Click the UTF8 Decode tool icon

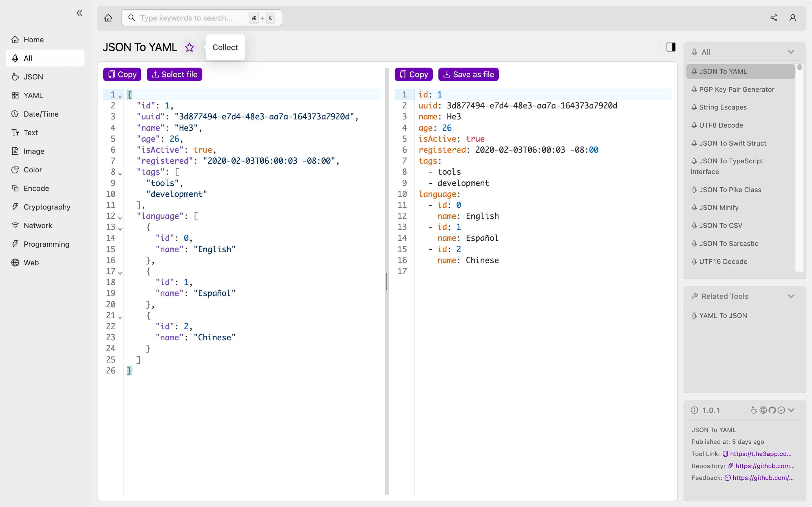tap(695, 125)
